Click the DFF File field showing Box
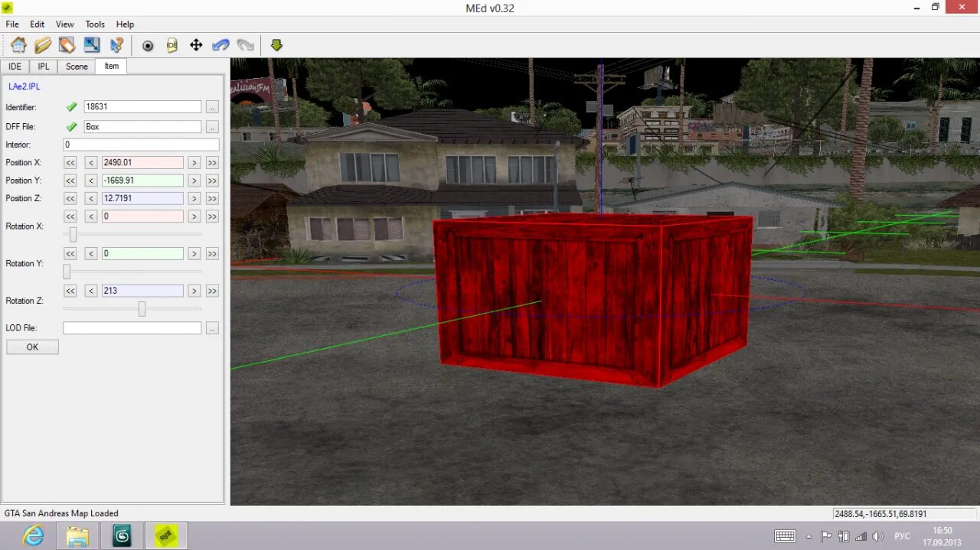The width and height of the screenshot is (980, 550). coord(142,127)
